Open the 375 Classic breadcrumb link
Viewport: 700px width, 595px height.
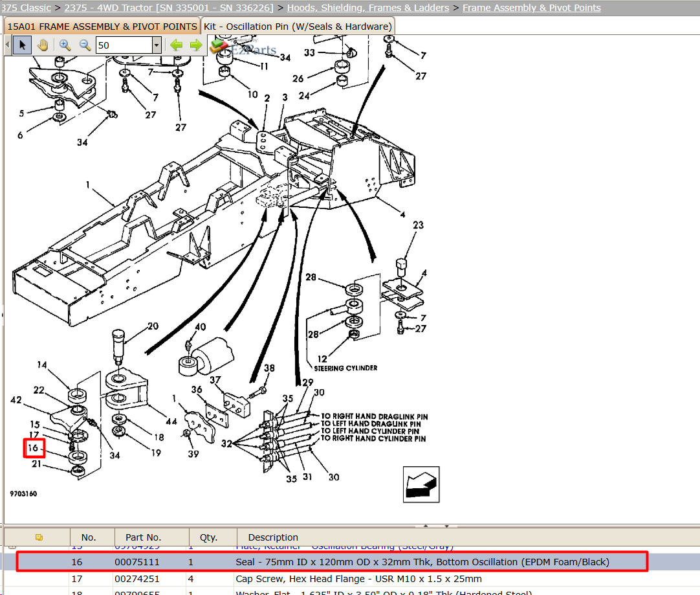point(25,8)
